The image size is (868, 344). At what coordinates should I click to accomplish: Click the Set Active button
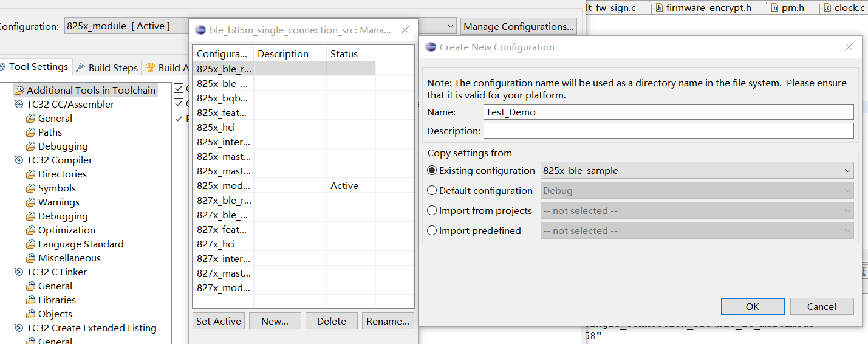pos(219,321)
